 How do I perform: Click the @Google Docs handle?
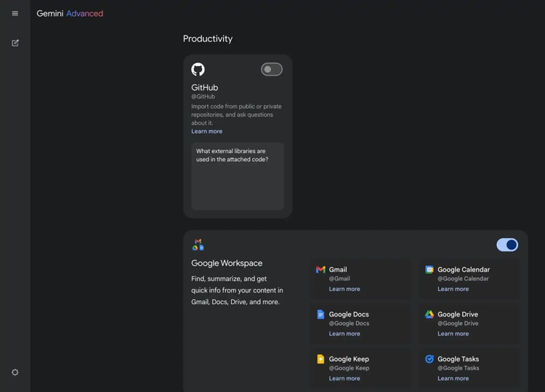tap(349, 323)
